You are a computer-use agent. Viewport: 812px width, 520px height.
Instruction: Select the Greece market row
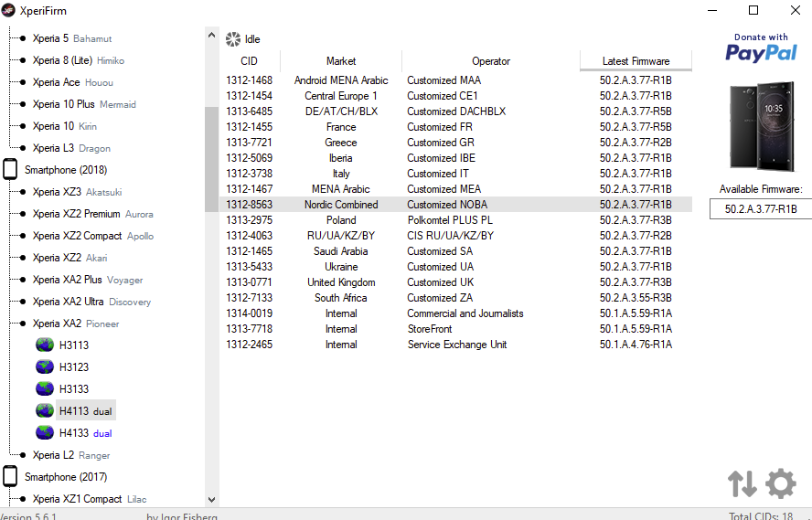coord(455,143)
